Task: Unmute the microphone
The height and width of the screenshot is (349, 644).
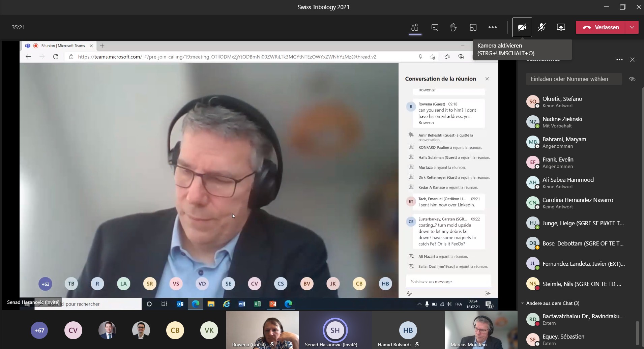Action: [x=541, y=27]
